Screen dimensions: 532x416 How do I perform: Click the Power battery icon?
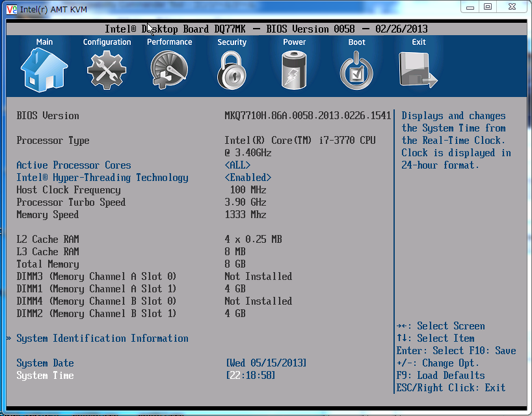(294, 70)
